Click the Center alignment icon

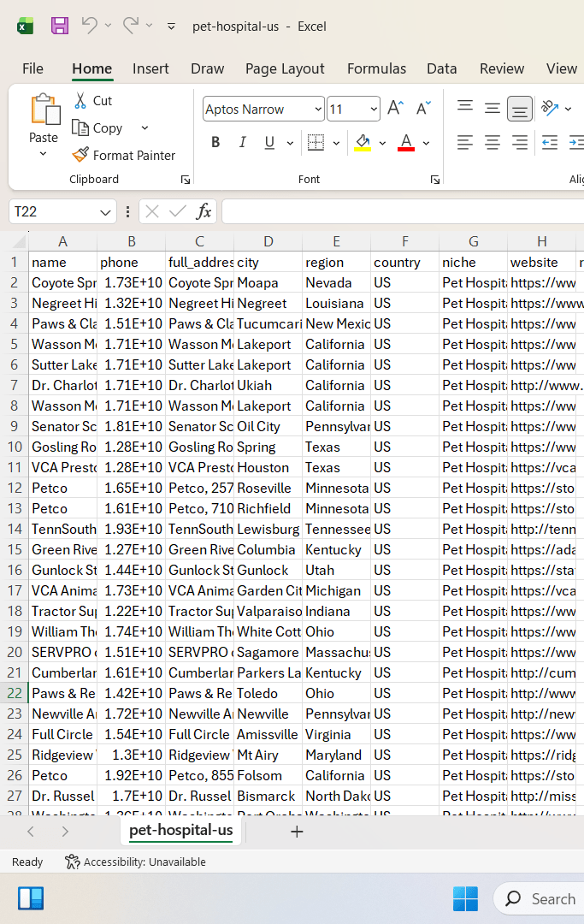pos(493,143)
